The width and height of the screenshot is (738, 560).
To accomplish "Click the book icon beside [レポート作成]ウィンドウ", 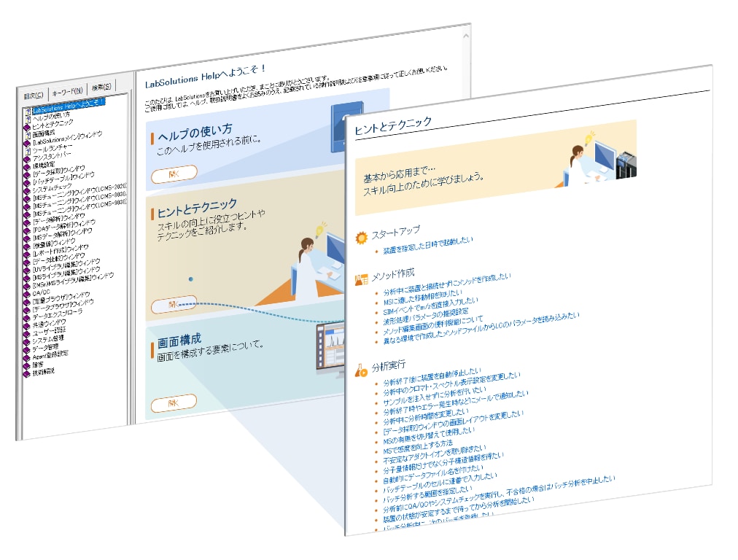I will (27, 254).
